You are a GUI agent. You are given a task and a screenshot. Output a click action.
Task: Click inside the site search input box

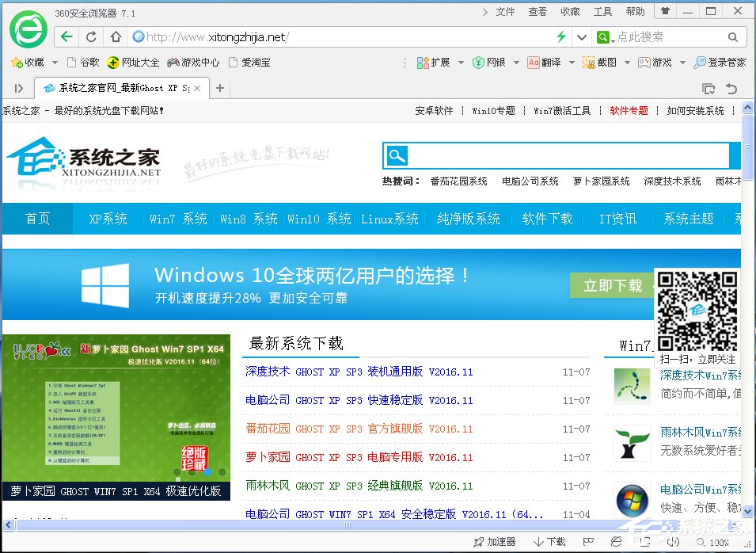point(554,155)
